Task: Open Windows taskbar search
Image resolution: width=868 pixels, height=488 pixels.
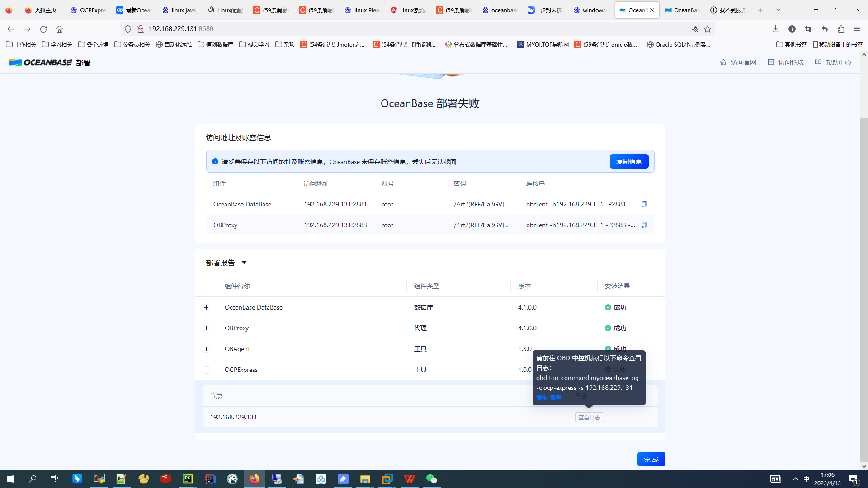Action: [33, 479]
